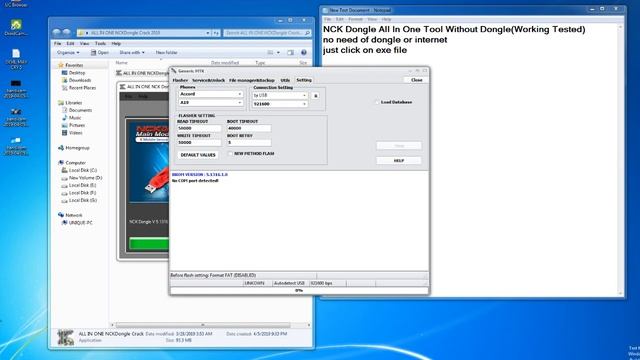Open the Help menu in Explorer
The height and width of the screenshot is (360, 640).
click(x=116, y=43)
